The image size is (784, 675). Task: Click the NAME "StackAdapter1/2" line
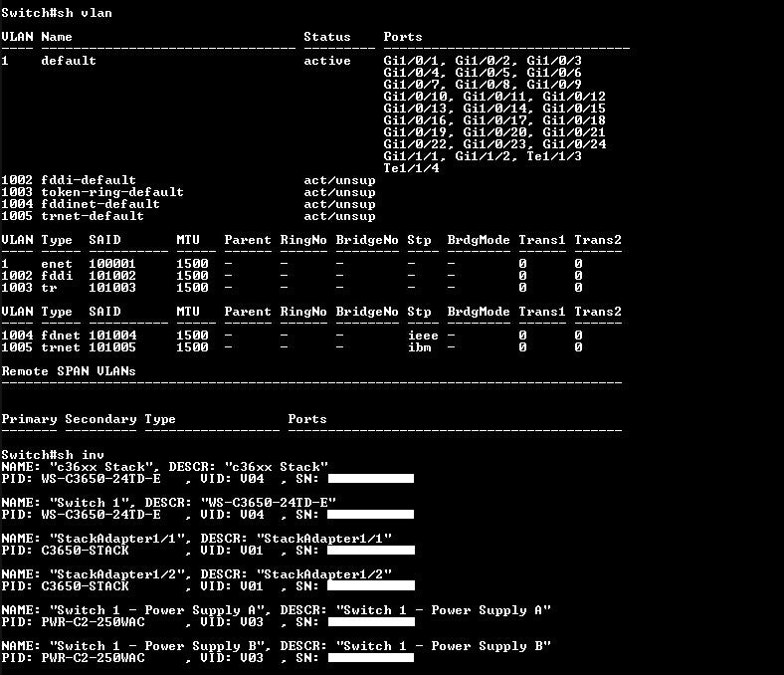[x=197, y=574]
